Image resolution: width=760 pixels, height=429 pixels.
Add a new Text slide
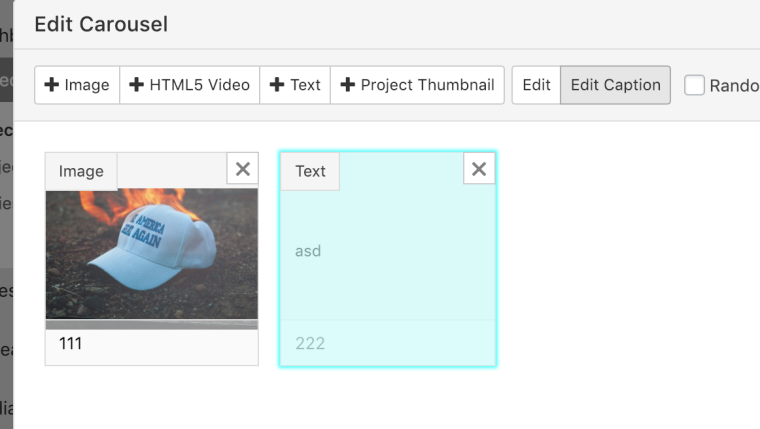[x=295, y=85]
